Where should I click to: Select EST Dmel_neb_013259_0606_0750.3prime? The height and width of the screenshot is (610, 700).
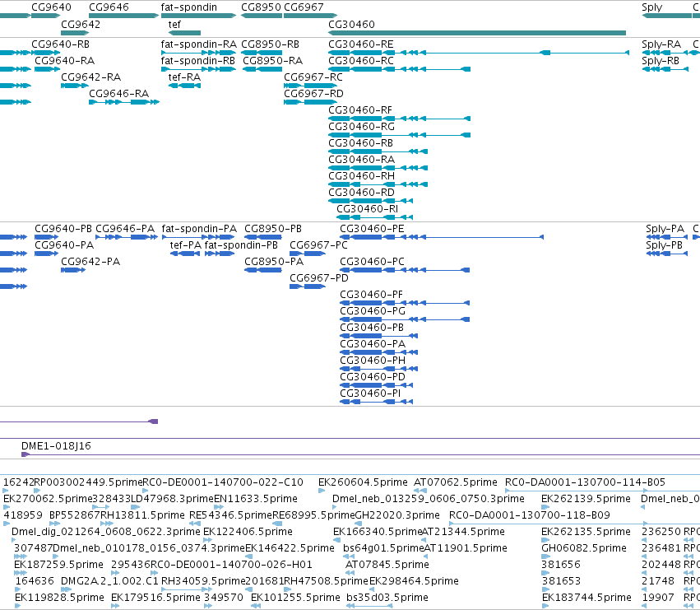tap(428, 499)
